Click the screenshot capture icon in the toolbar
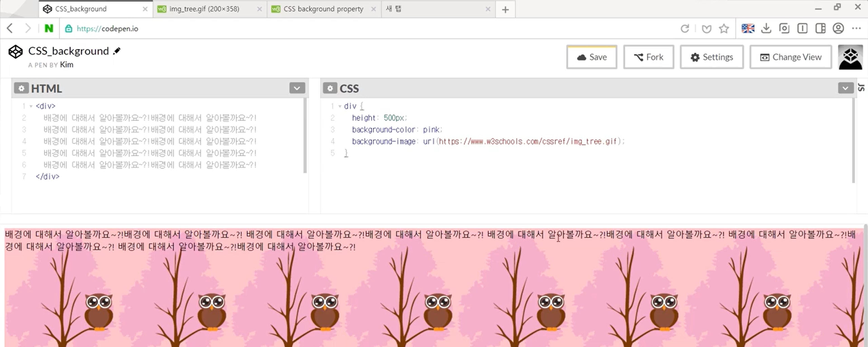 pos(784,29)
